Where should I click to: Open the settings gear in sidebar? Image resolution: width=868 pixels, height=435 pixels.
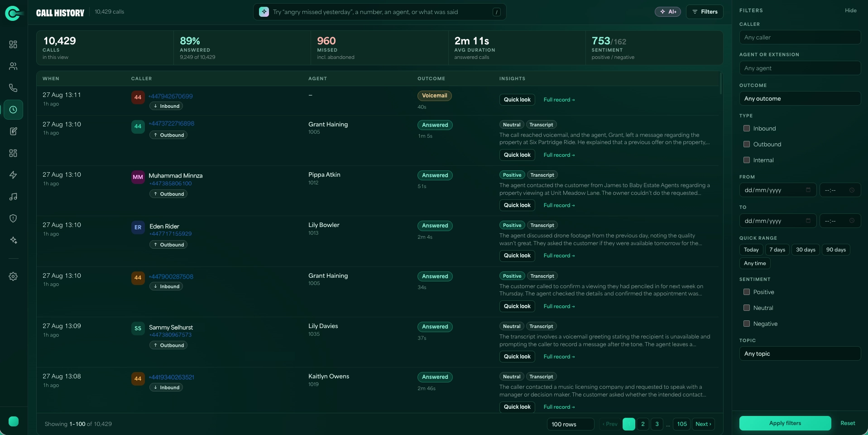click(x=13, y=276)
